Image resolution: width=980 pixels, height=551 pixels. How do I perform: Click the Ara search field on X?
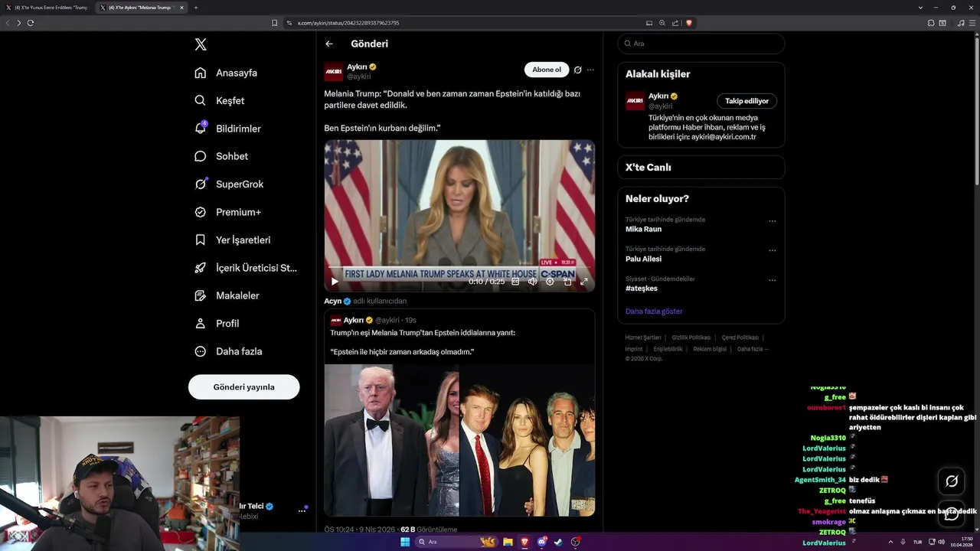point(701,44)
